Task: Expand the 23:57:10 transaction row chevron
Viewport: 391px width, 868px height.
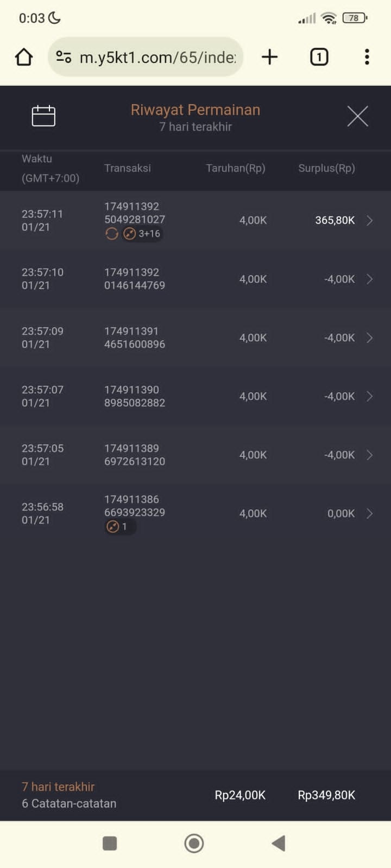Action: coord(369,279)
